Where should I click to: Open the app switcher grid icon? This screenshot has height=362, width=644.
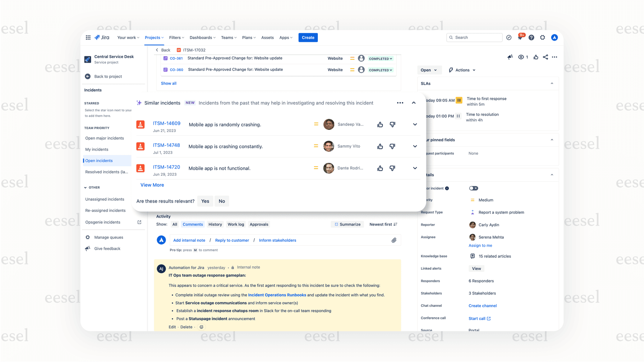click(x=88, y=38)
